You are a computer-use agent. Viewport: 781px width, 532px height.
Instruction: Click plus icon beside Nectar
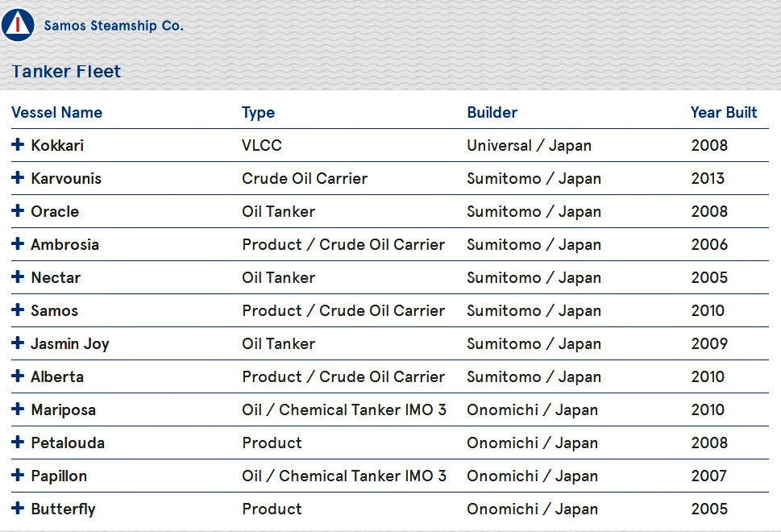[18, 276]
